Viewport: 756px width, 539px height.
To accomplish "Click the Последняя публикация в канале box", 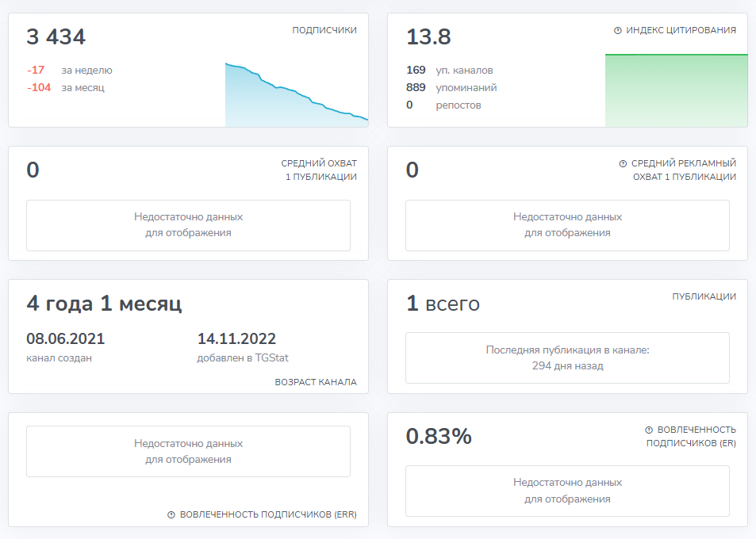I will [567, 358].
